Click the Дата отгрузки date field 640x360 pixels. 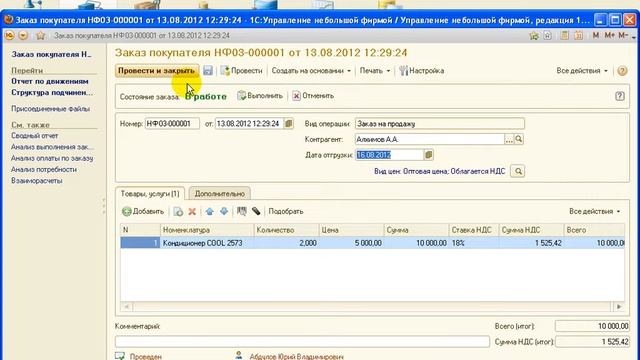pos(389,155)
